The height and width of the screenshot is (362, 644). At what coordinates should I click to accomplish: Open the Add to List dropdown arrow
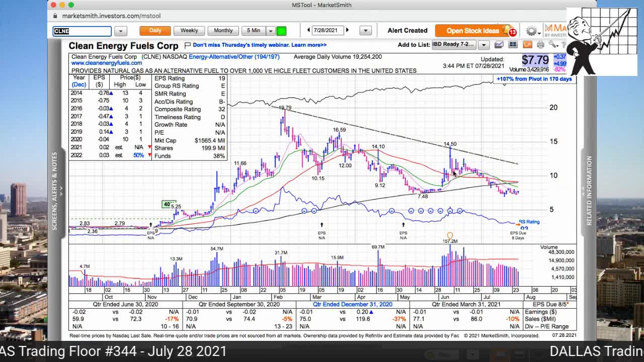tap(483, 45)
